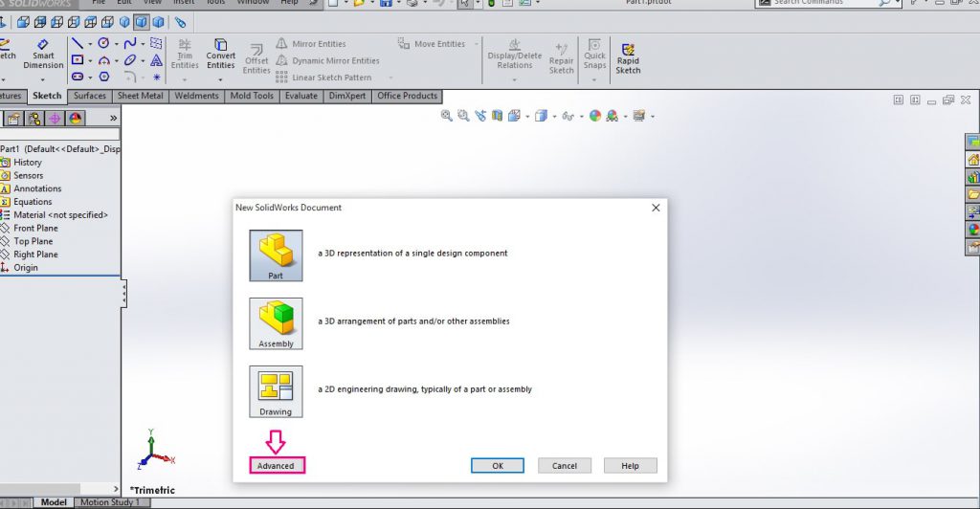Select the Ellipse sketch tool
The image size is (980, 509).
pos(130,60)
